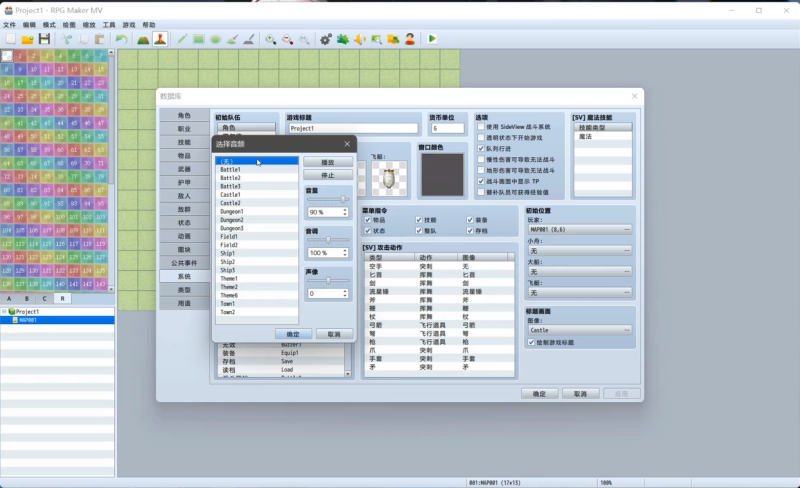Screen dimensions: 800x488
Task: Toggle 战斗画面中显示 TP checkbox
Action: coord(481,181)
